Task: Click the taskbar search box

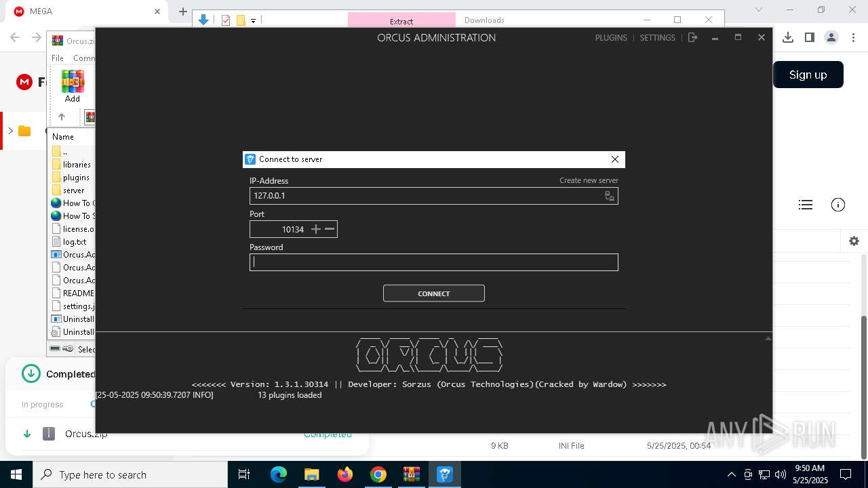Action: point(130,474)
